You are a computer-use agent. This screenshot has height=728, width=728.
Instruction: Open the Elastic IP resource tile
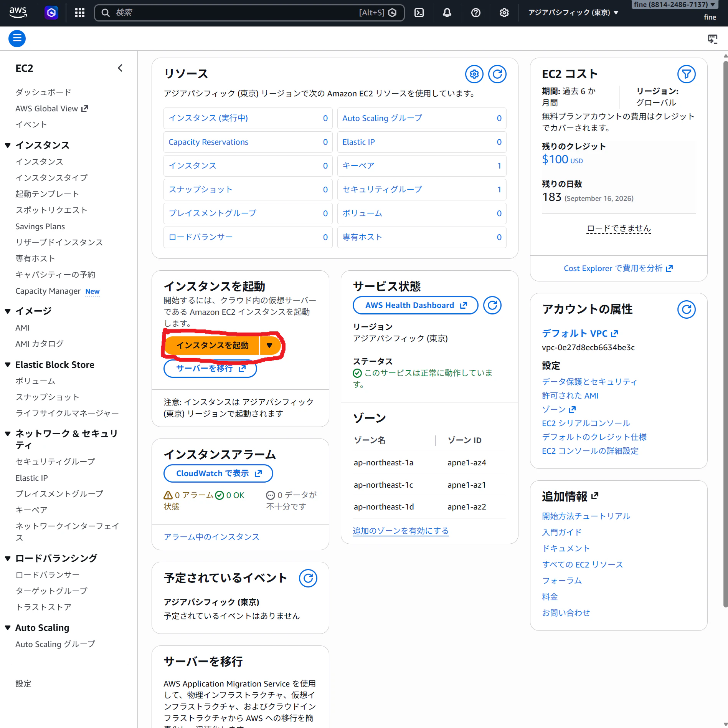pyautogui.click(x=422, y=142)
